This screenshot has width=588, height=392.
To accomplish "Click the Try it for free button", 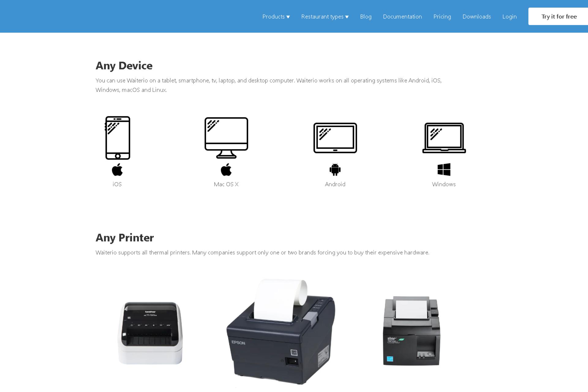I will coord(559,16).
